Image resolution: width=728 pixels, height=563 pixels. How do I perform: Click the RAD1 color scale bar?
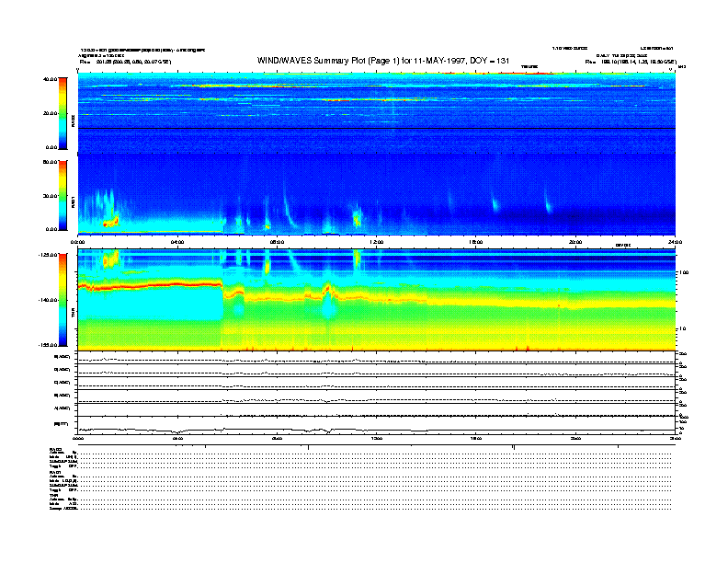pos(63,195)
